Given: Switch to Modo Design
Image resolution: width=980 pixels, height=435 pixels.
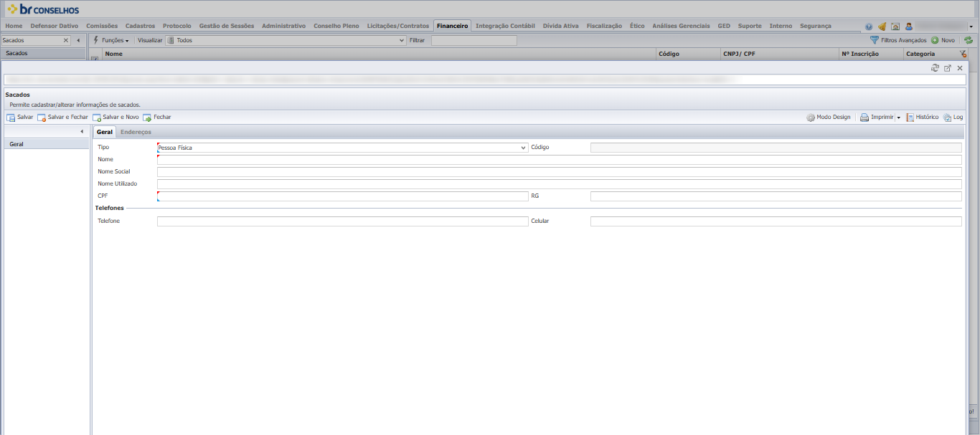Looking at the screenshot, I should [828, 118].
